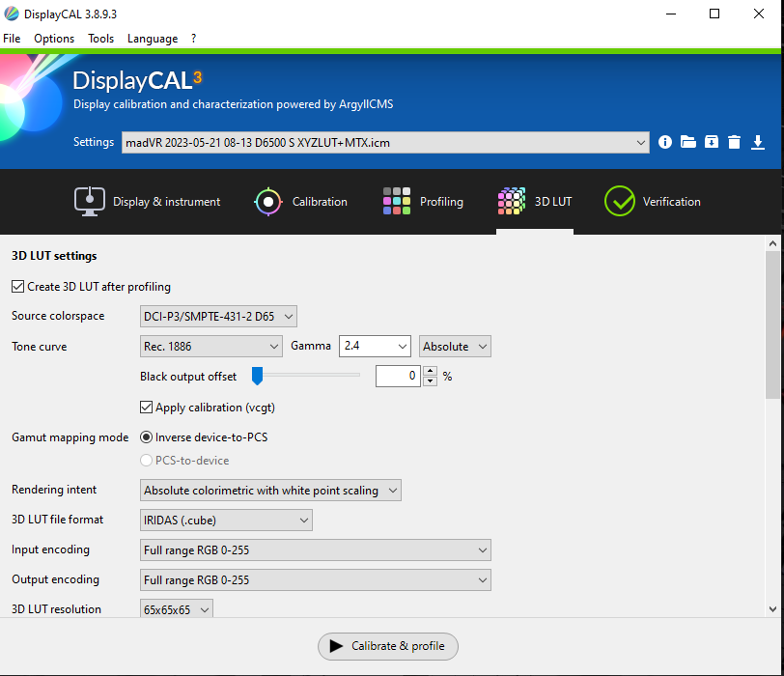Open the 3D LUT resolution dropdown

point(177,608)
